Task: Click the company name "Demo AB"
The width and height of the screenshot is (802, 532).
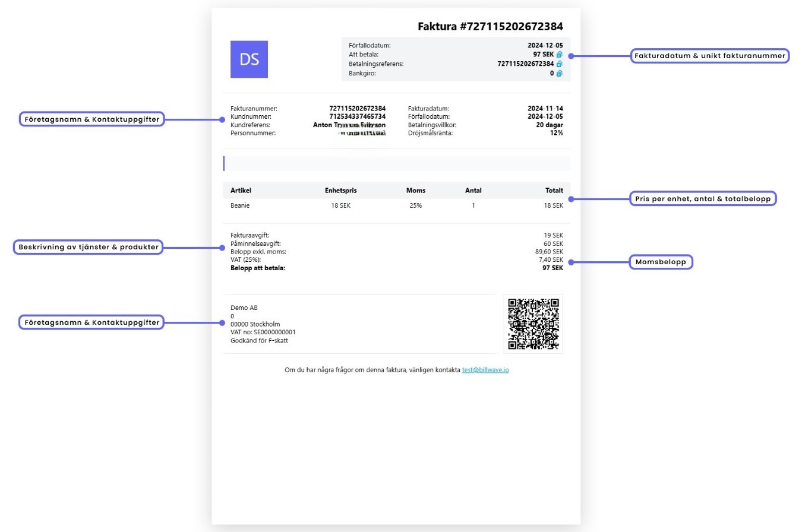Action: (x=244, y=308)
